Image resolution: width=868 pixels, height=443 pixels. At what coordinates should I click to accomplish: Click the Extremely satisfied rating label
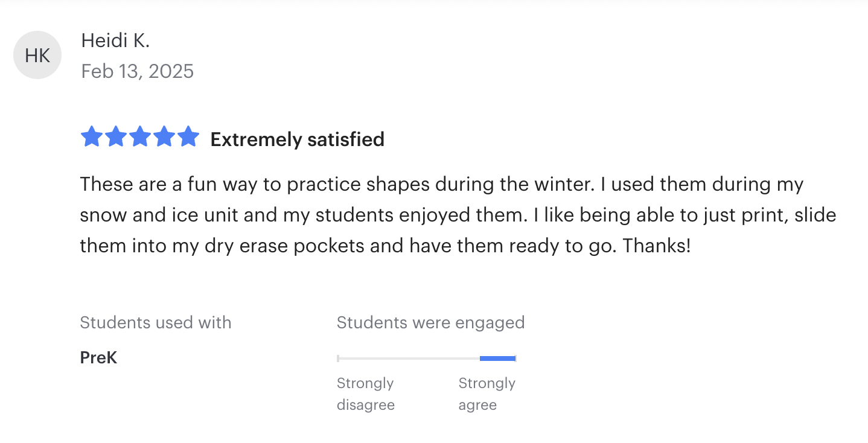pos(297,139)
